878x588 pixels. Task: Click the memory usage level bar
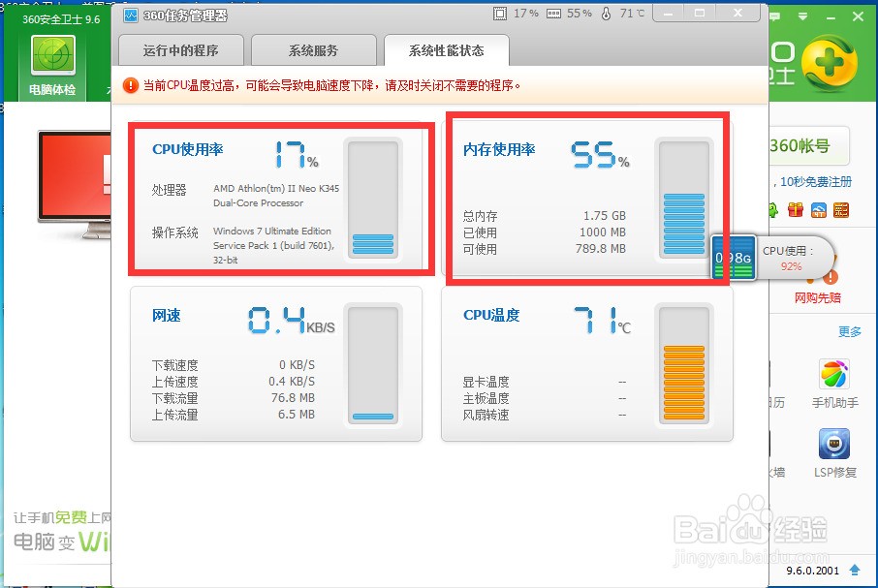tap(684, 200)
